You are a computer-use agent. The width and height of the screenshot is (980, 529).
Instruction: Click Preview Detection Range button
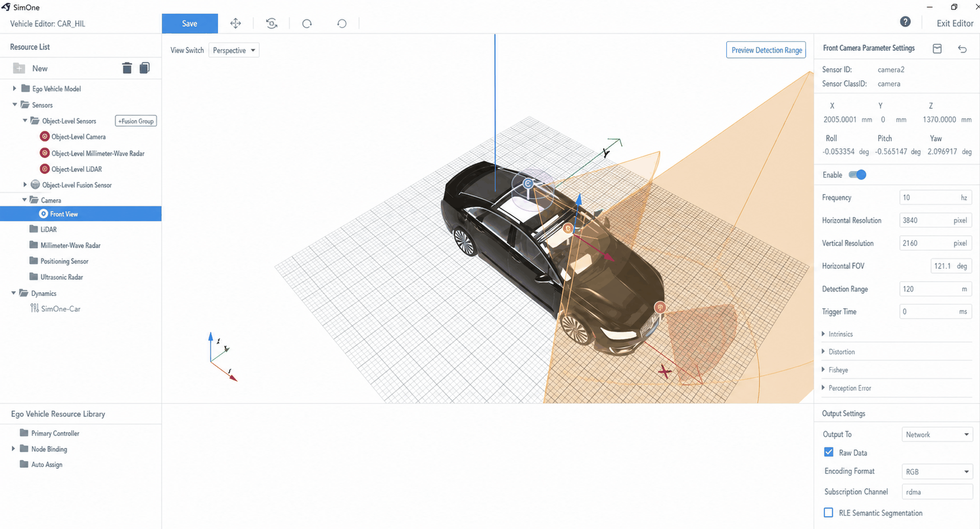[766, 50]
